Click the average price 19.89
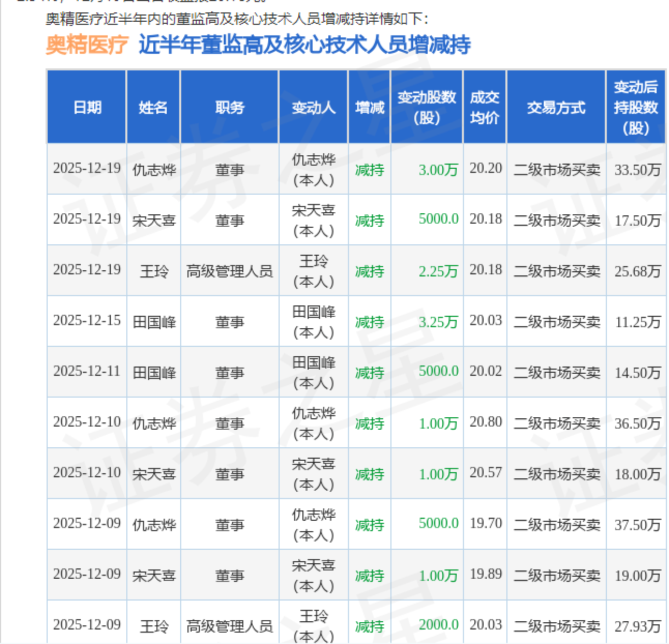Screen dimensions: 669x644 486,574
